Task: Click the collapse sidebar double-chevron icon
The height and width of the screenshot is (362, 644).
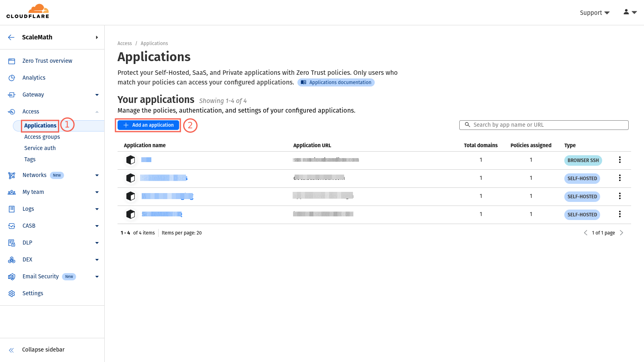Action: pyautogui.click(x=11, y=350)
